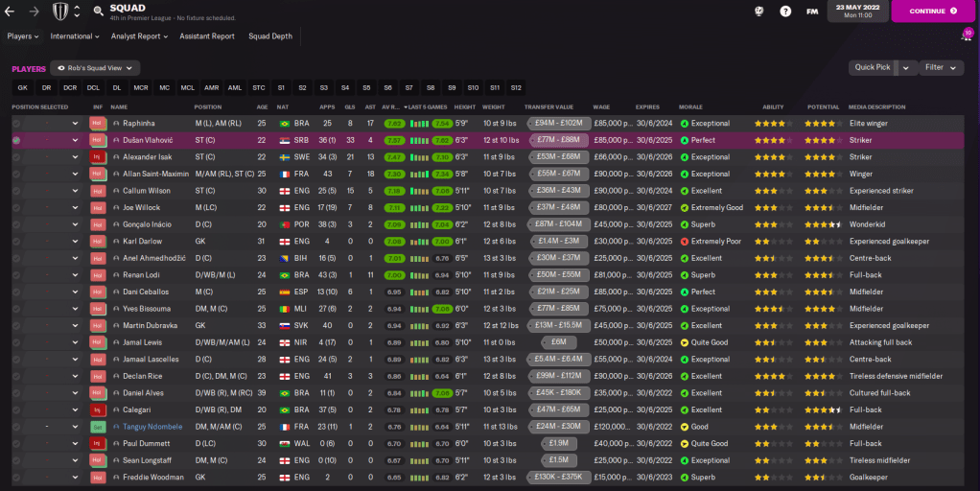Screen dimensions: 980x491
Task: Click the Quick Pick button
Action: tap(872, 68)
